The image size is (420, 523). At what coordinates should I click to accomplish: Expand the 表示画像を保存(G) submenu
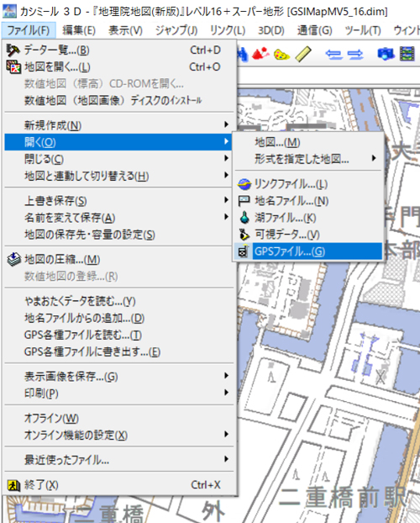pyautogui.click(x=119, y=377)
